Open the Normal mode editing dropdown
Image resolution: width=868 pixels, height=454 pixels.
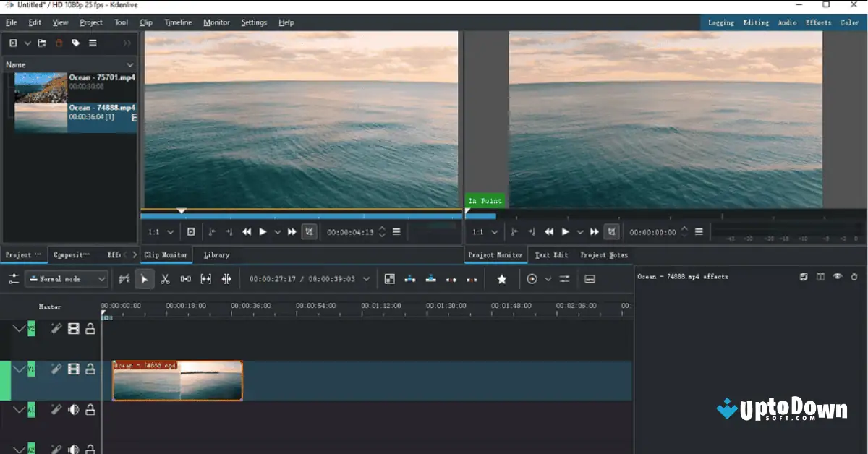pos(66,278)
